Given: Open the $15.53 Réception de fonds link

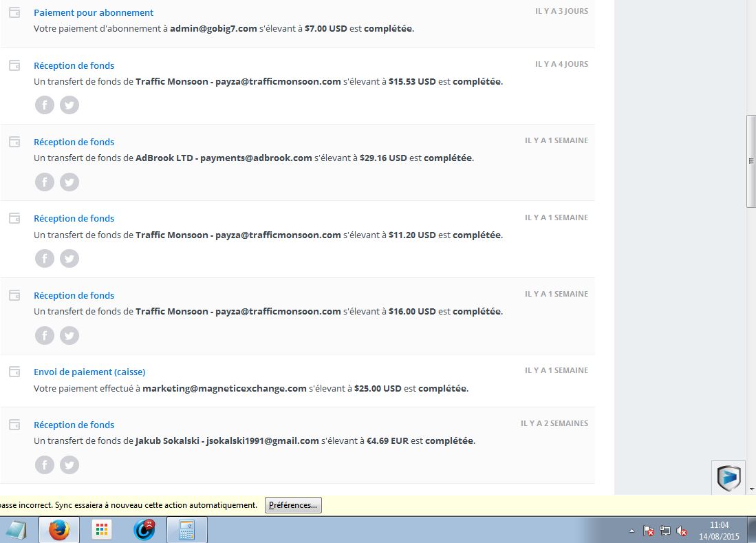Looking at the screenshot, I should pyautogui.click(x=74, y=65).
